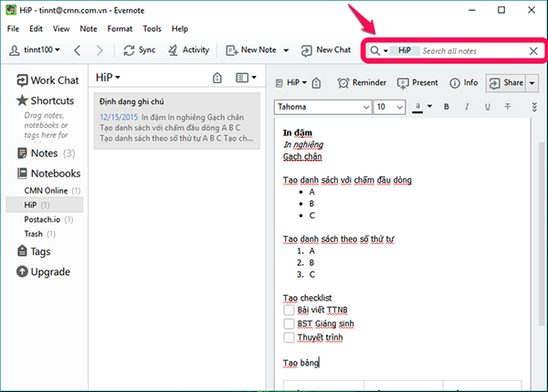Image resolution: width=548 pixels, height=392 pixels.
Task: Set a Reminder on the note
Action: click(x=362, y=83)
